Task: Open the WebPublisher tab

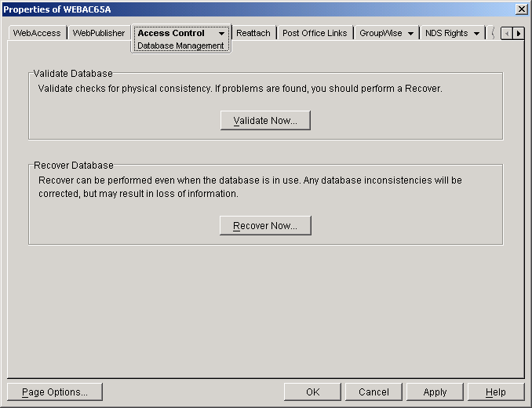Action: [99, 33]
